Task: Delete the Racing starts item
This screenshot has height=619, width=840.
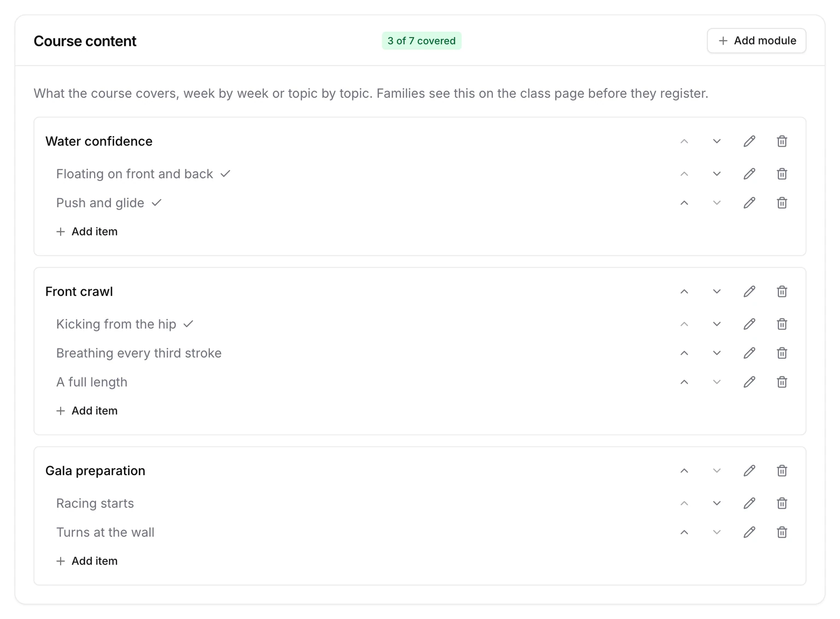Action: click(x=782, y=504)
